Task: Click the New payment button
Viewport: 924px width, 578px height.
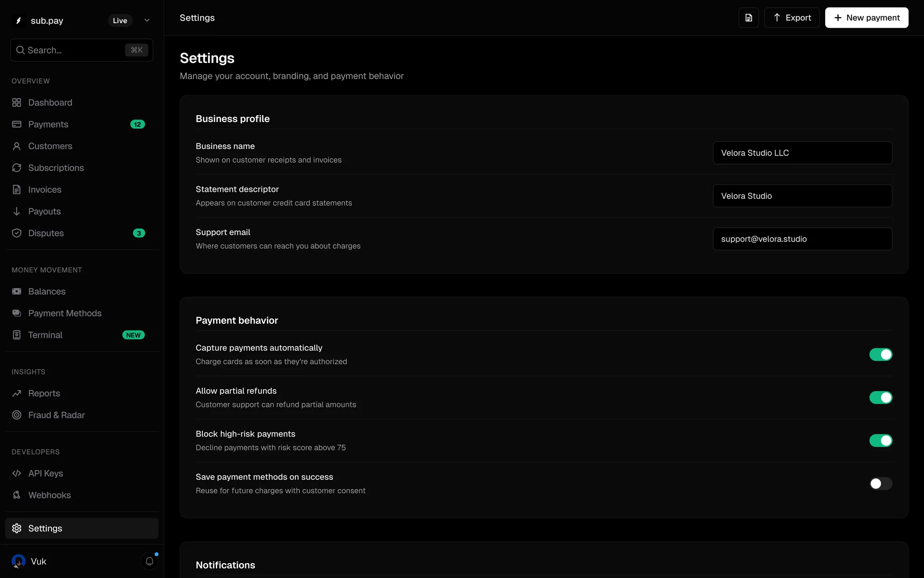Action: pos(867,18)
